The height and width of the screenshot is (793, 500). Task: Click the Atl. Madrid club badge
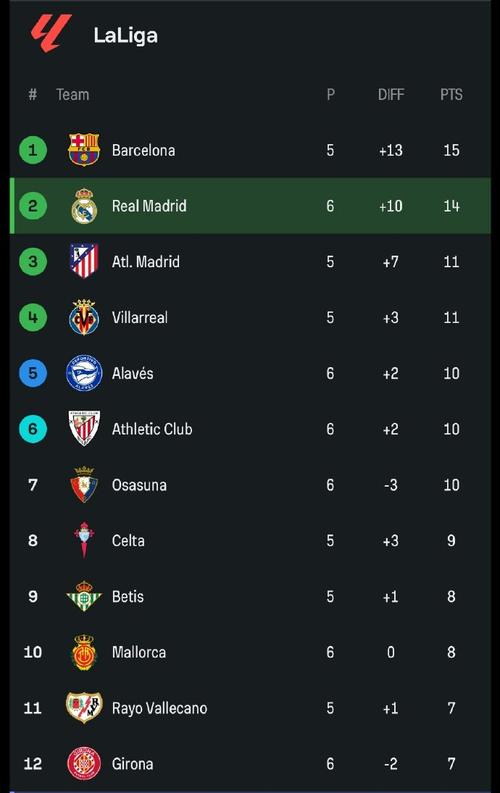(x=84, y=261)
